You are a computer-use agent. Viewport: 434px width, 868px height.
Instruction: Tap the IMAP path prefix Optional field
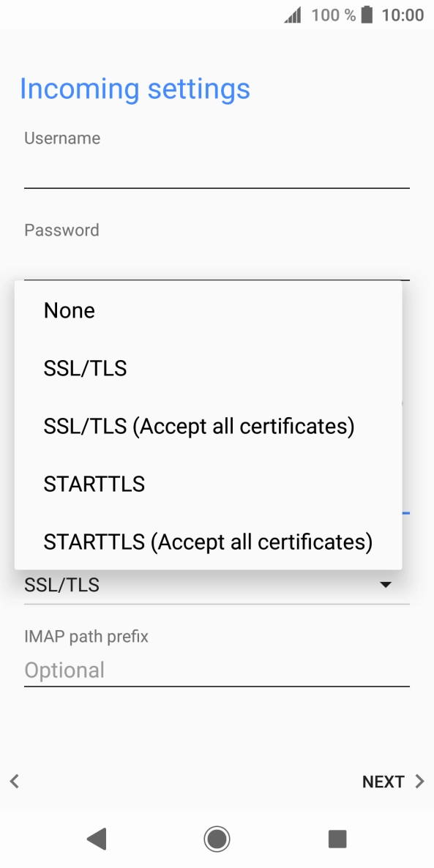217,670
